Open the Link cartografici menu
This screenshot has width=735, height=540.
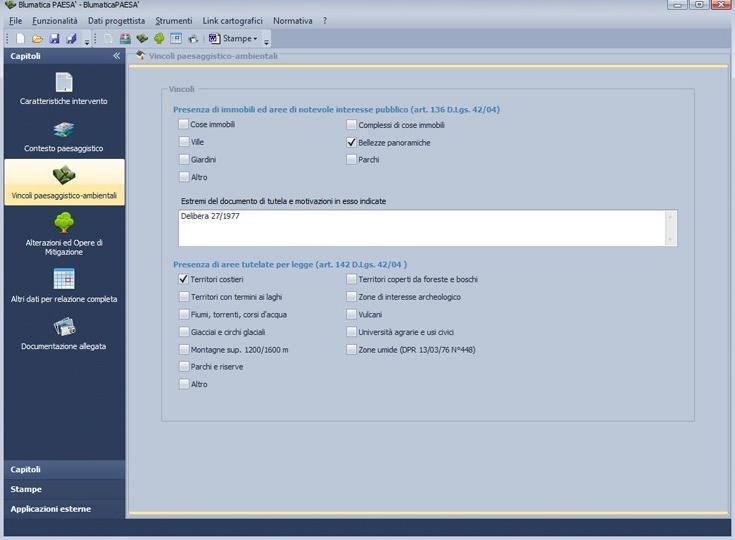coord(233,21)
